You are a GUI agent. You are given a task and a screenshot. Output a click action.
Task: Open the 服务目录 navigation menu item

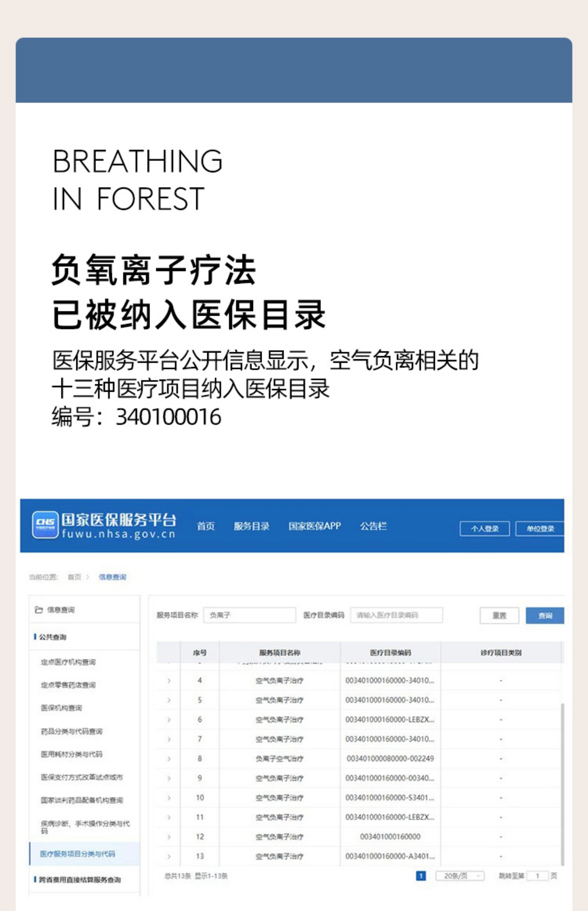point(251,526)
